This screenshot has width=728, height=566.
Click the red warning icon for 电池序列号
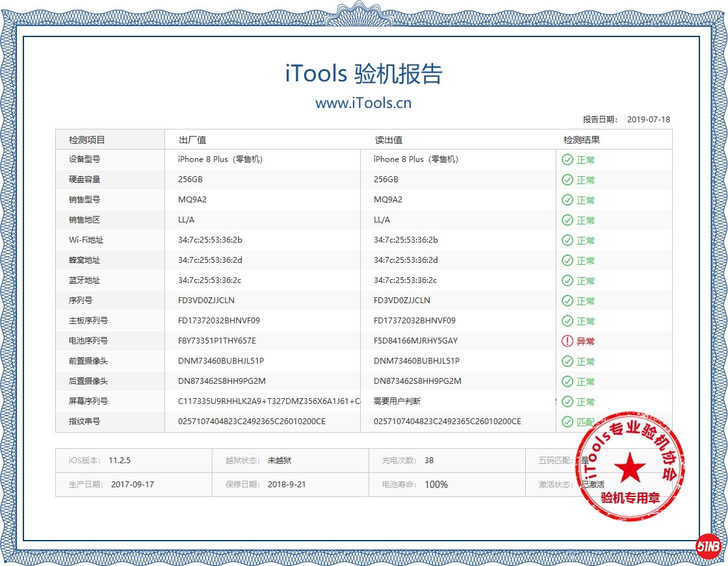coord(567,341)
